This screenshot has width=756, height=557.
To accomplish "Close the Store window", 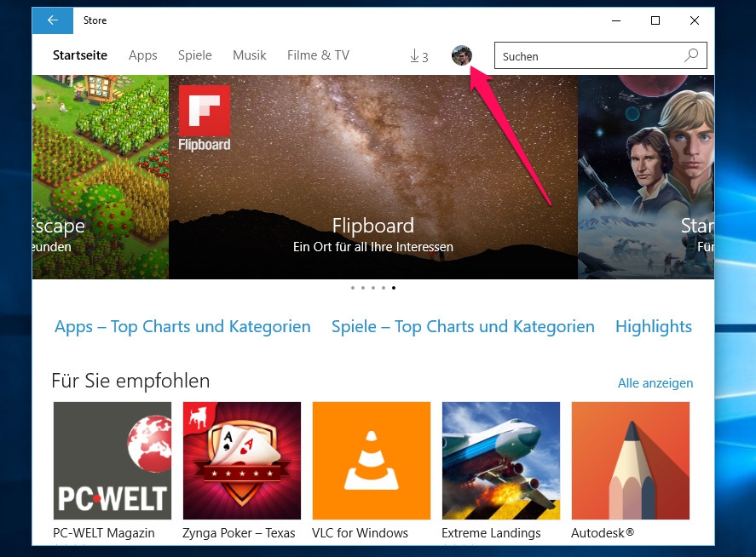I will (x=695, y=20).
